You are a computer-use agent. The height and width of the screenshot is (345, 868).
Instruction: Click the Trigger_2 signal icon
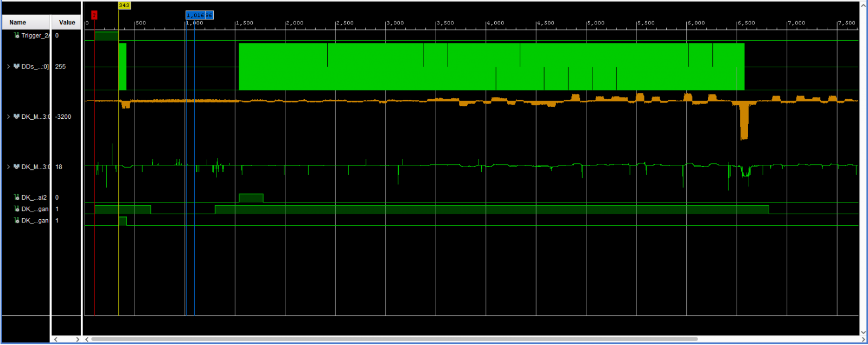click(x=17, y=35)
